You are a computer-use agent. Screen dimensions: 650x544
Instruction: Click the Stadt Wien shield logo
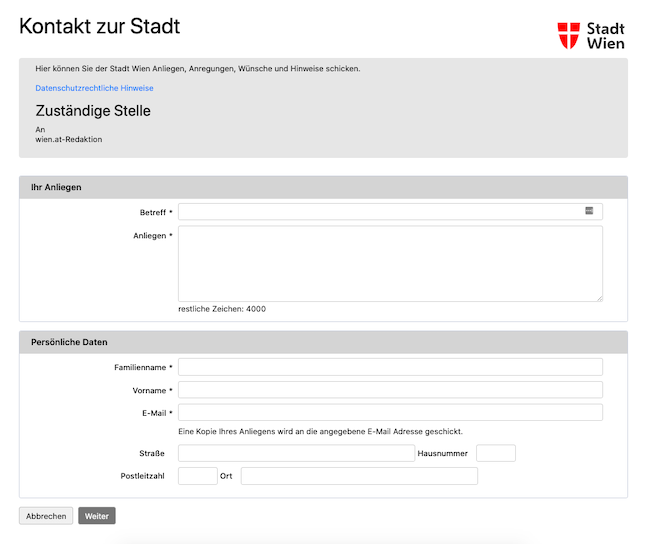pyautogui.click(x=568, y=36)
